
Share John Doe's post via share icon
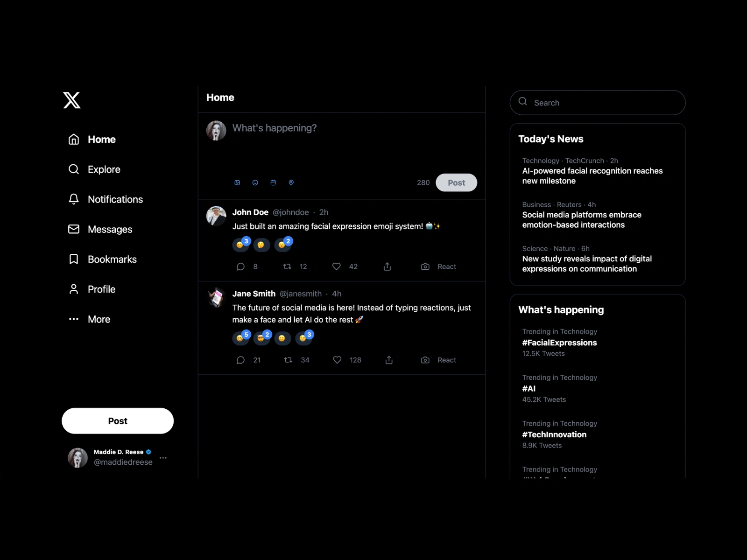[387, 266]
